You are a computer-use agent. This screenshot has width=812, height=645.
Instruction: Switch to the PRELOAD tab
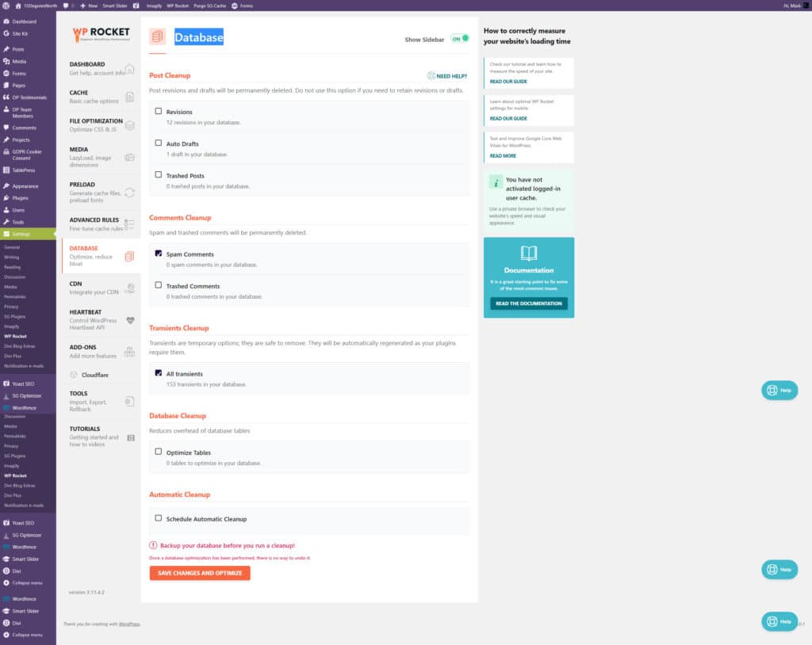[x=101, y=192]
